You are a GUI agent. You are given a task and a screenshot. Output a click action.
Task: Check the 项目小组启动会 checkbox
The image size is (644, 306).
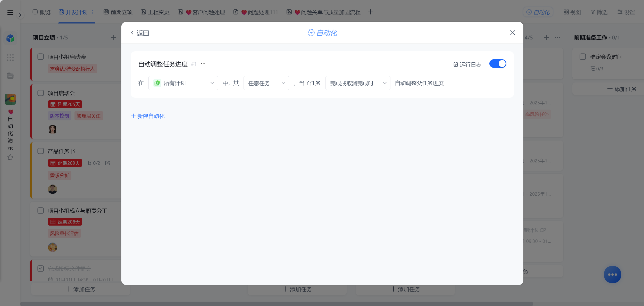point(41,56)
